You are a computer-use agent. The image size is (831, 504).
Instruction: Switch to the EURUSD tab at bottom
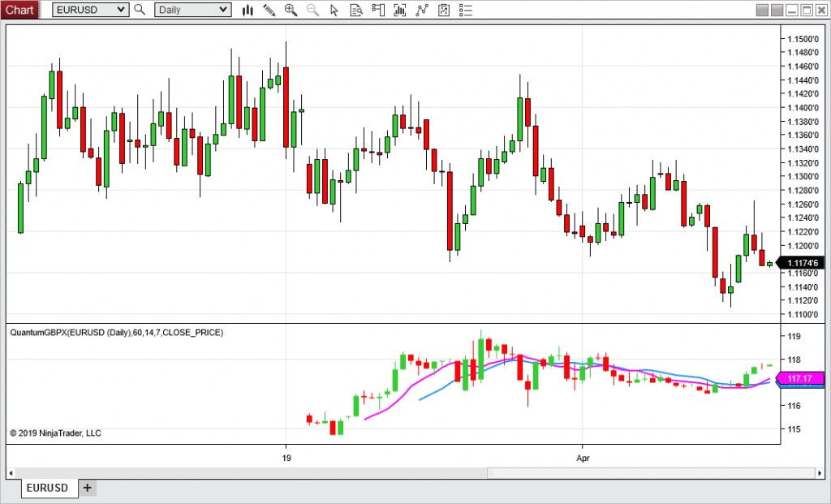tap(49, 488)
